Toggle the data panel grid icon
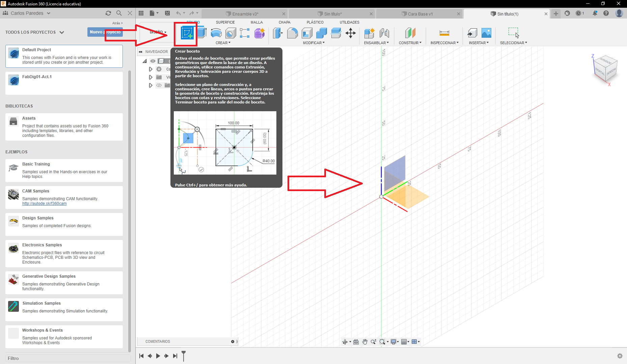The image size is (627, 364). tap(141, 13)
